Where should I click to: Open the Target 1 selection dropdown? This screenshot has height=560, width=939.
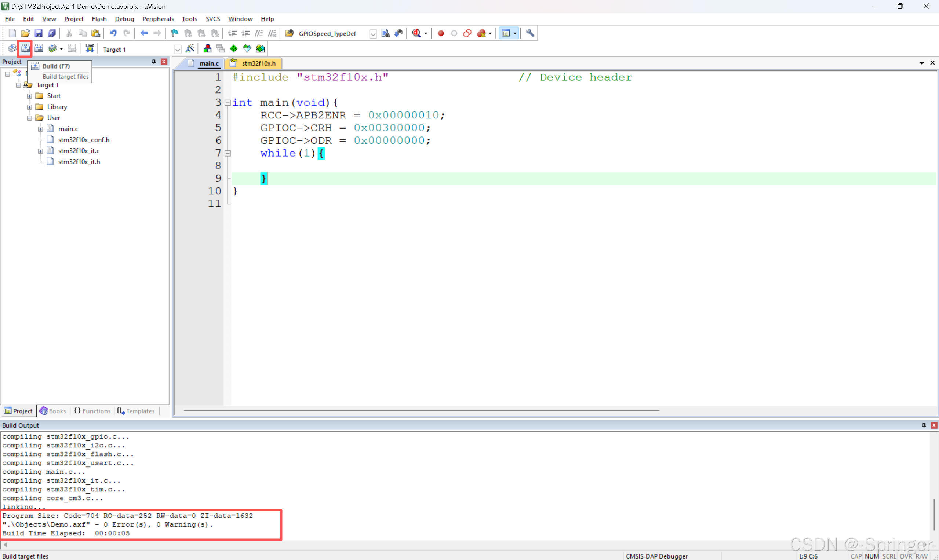(178, 50)
